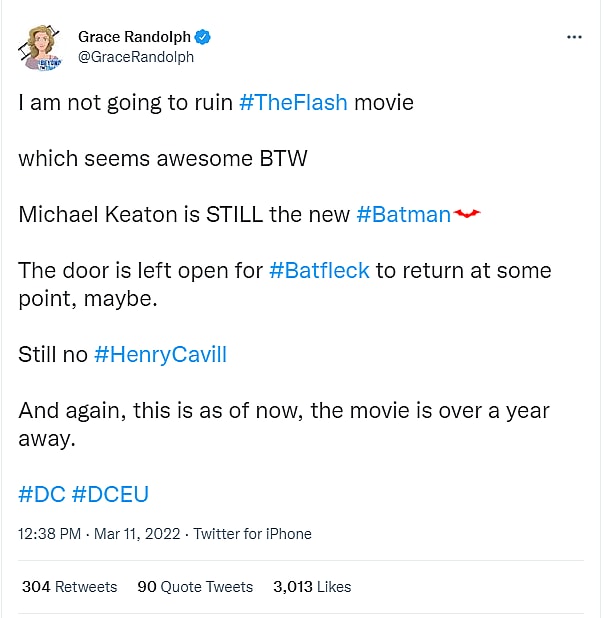The image size is (604, 618).
Task: Visit the #HenryCavill hashtag
Action: [160, 354]
